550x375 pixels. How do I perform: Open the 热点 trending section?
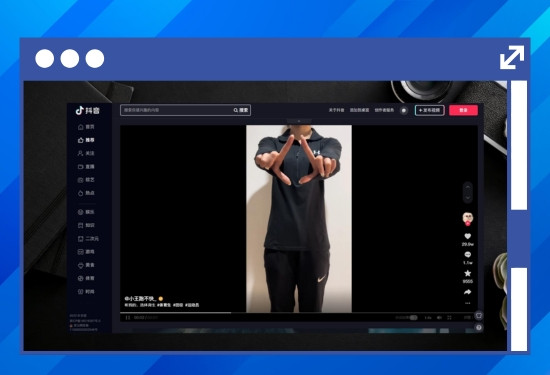[x=86, y=193]
